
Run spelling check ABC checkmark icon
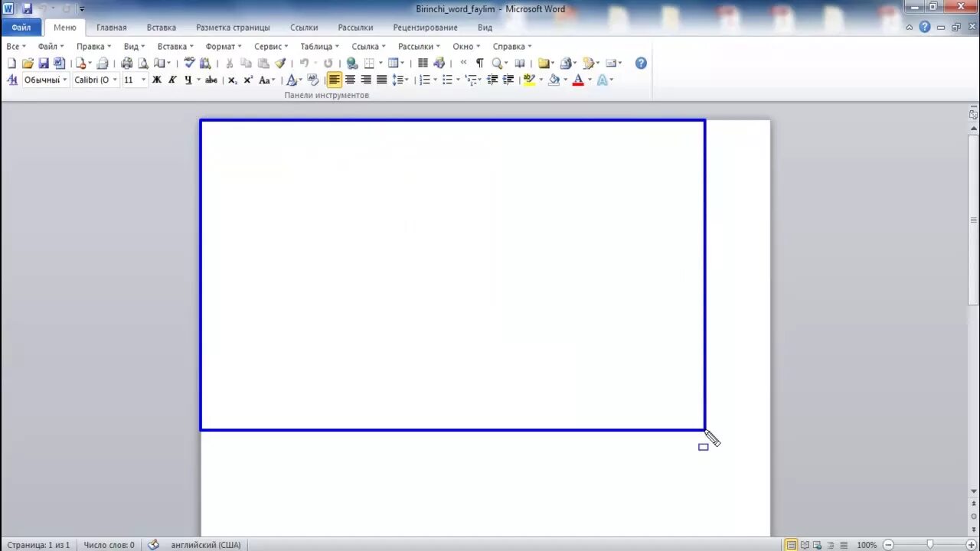tap(189, 63)
